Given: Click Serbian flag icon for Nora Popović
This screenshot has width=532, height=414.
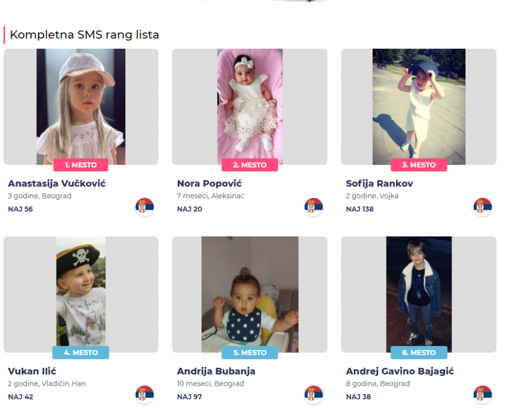Looking at the screenshot, I should click(x=313, y=207).
